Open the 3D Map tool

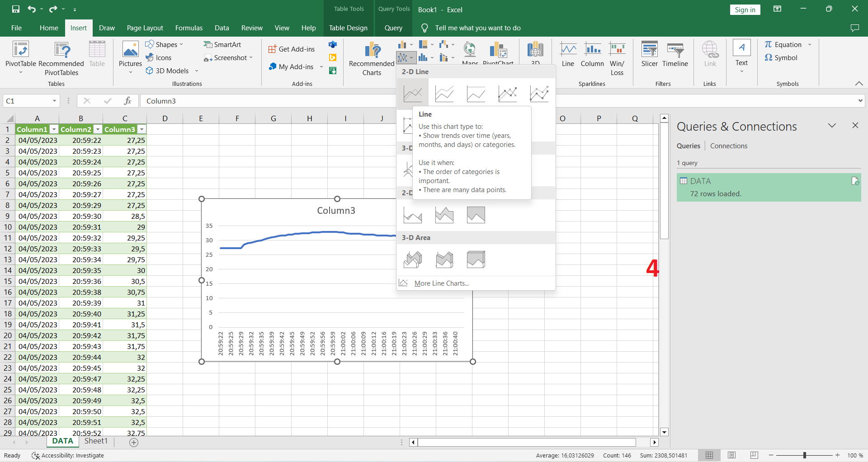tap(536, 55)
